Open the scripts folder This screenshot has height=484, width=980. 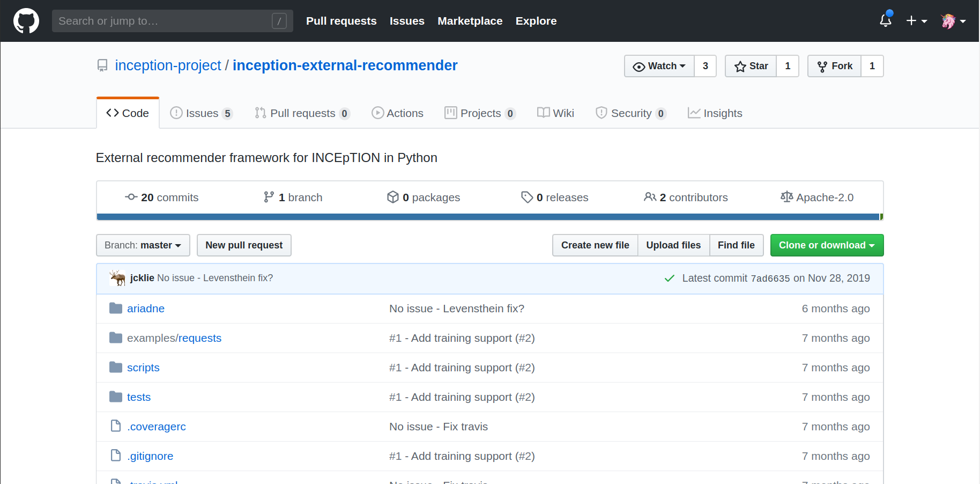pyautogui.click(x=143, y=368)
